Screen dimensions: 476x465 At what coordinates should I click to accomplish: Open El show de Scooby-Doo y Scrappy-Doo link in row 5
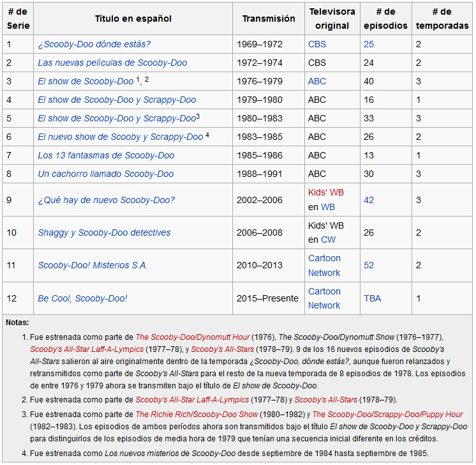pyautogui.click(x=117, y=119)
